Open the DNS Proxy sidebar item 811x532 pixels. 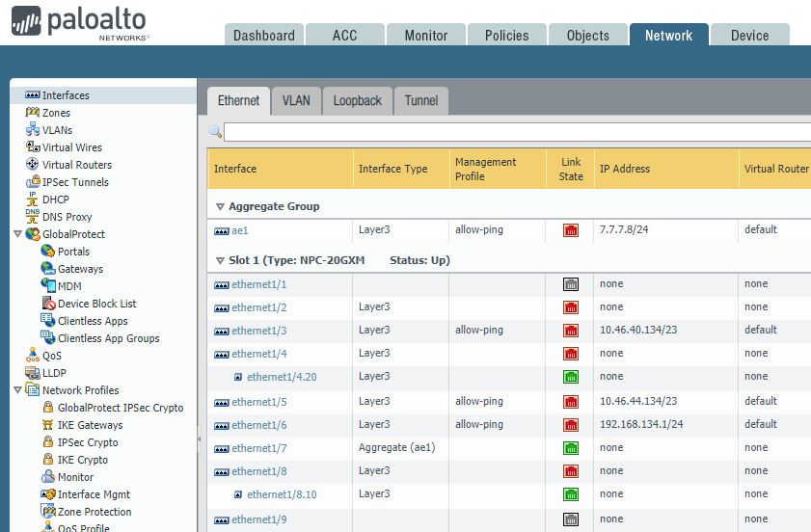click(67, 217)
